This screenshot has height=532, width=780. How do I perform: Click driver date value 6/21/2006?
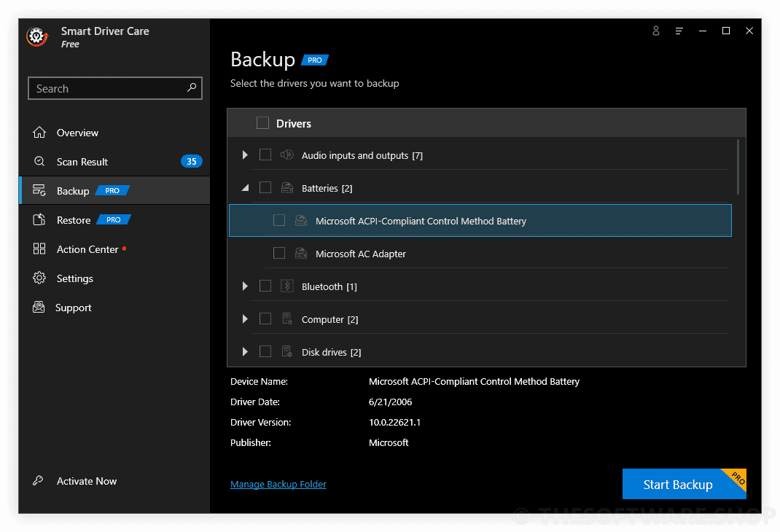pyautogui.click(x=391, y=402)
